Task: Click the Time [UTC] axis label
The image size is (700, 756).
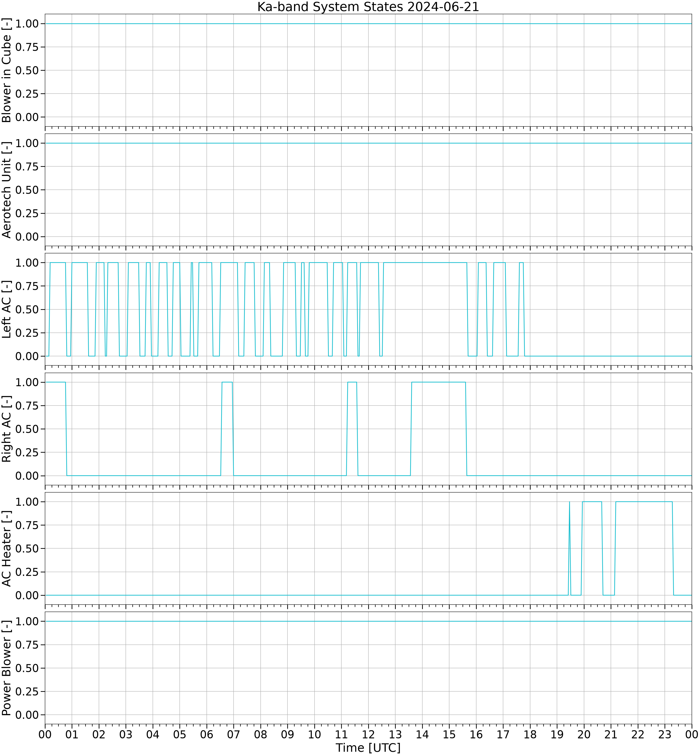Action: (x=368, y=747)
